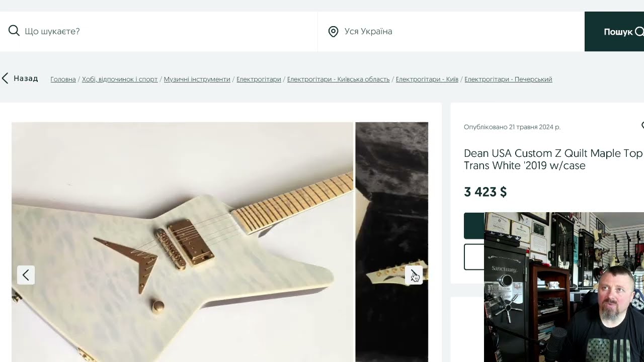Open the 'Уся Україна' location selector
This screenshot has height=362, width=644.
pos(451,31)
